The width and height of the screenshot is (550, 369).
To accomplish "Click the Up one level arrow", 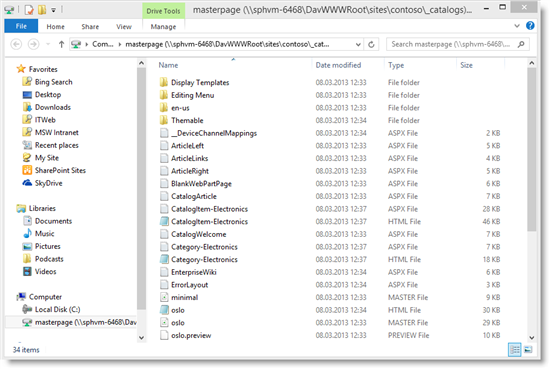I will pos(61,44).
